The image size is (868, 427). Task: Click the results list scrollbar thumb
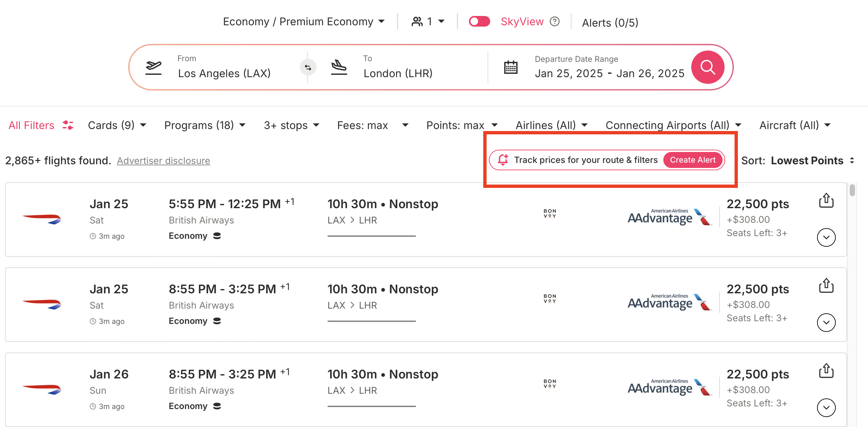click(852, 190)
